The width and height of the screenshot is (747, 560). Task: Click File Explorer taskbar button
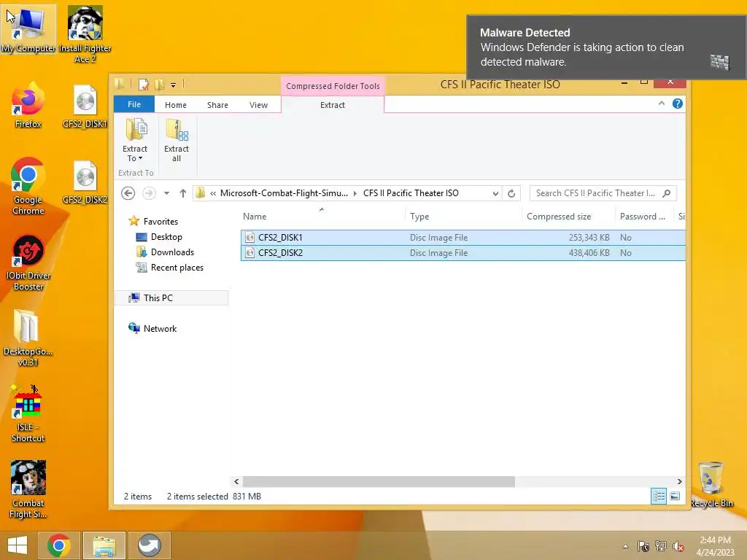click(104, 545)
